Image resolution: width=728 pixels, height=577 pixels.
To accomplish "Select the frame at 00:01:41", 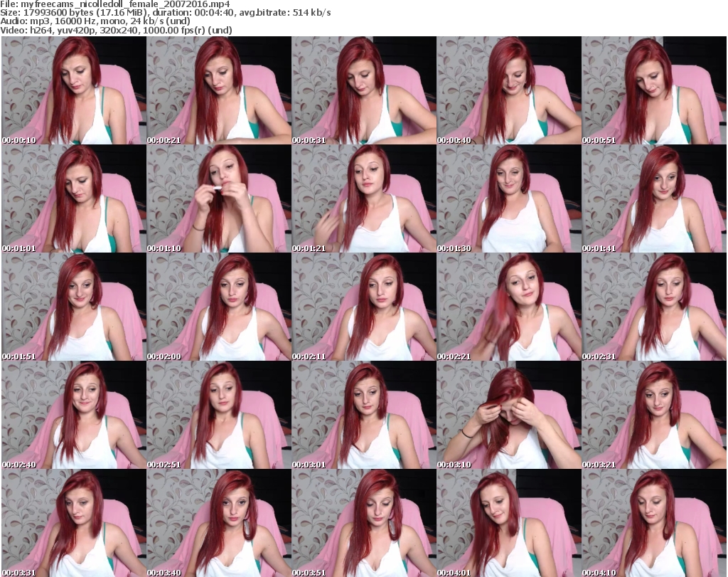I will click(654, 198).
